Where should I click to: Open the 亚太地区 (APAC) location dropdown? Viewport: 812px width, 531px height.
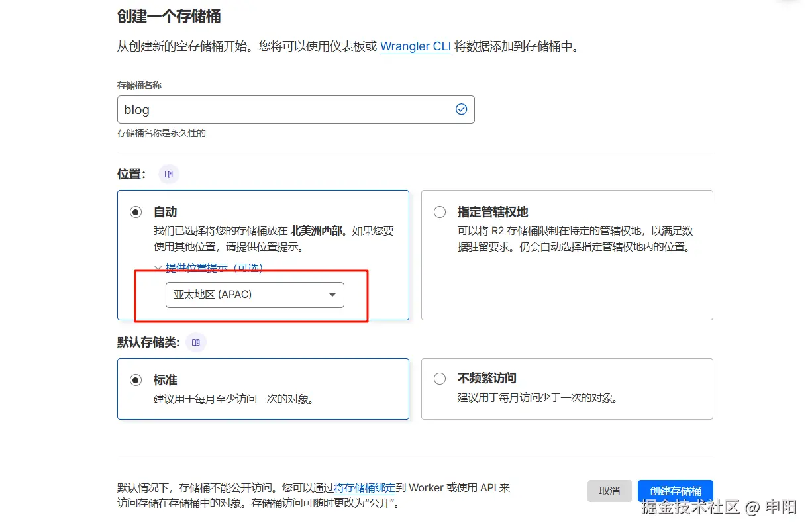255,295
